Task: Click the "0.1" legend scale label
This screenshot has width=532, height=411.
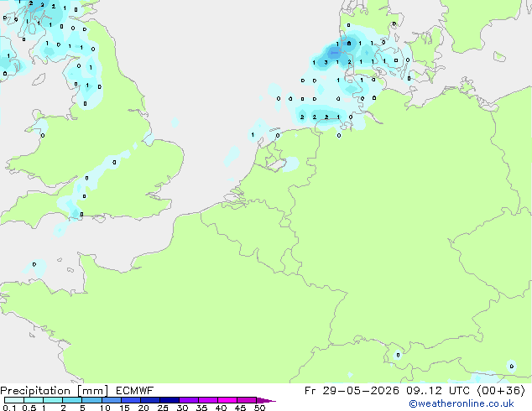Action: pyautogui.click(x=9, y=408)
